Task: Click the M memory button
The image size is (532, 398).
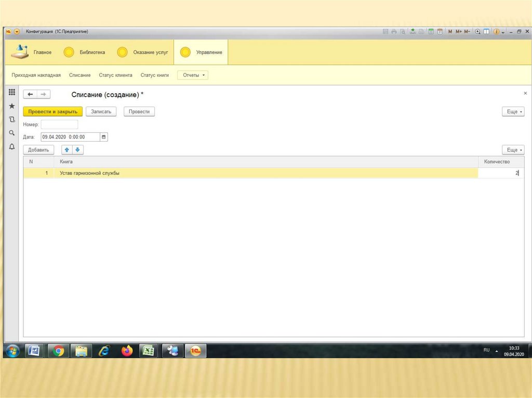Action: (450, 32)
